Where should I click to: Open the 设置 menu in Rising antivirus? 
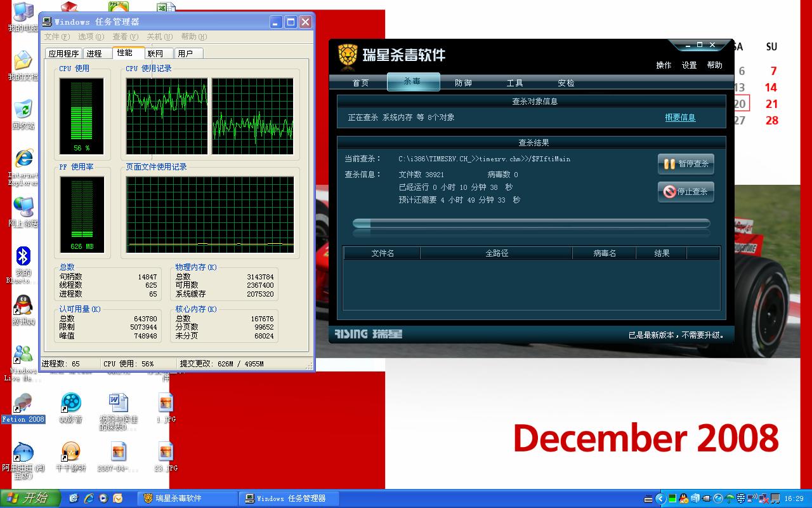pos(689,65)
